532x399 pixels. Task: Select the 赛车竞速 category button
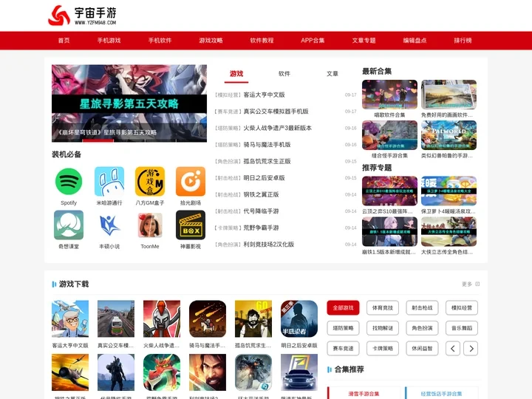(343, 349)
